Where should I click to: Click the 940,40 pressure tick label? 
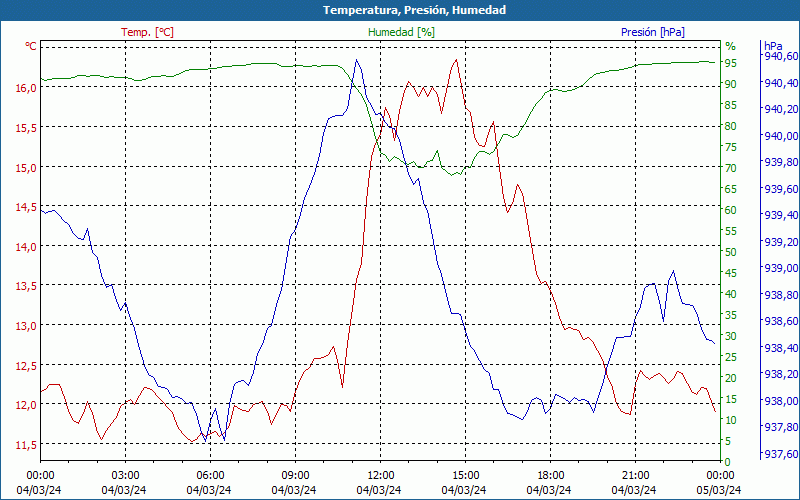pyautogui.click(x=781, y=83)
